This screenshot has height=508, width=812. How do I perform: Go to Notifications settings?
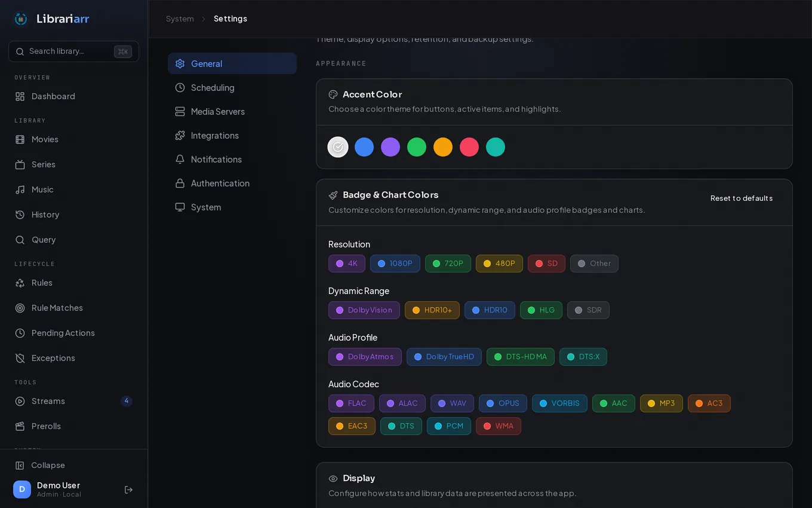232,159
